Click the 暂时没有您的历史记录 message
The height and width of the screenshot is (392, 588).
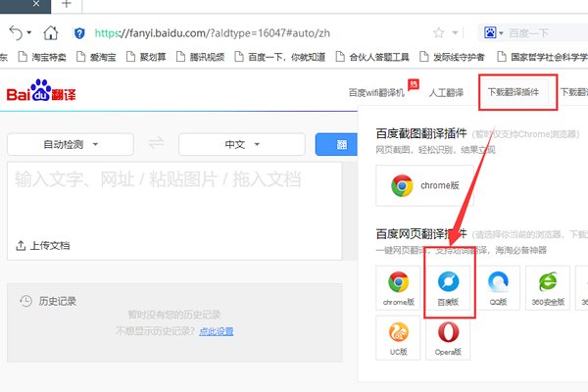pyautogui.click(x=174, y=315)
